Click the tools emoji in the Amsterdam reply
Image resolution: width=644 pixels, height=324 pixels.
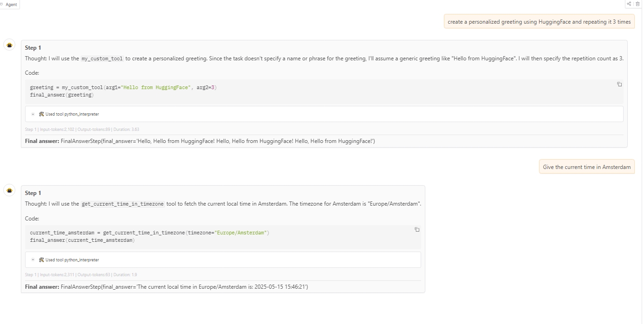point(41,260)
